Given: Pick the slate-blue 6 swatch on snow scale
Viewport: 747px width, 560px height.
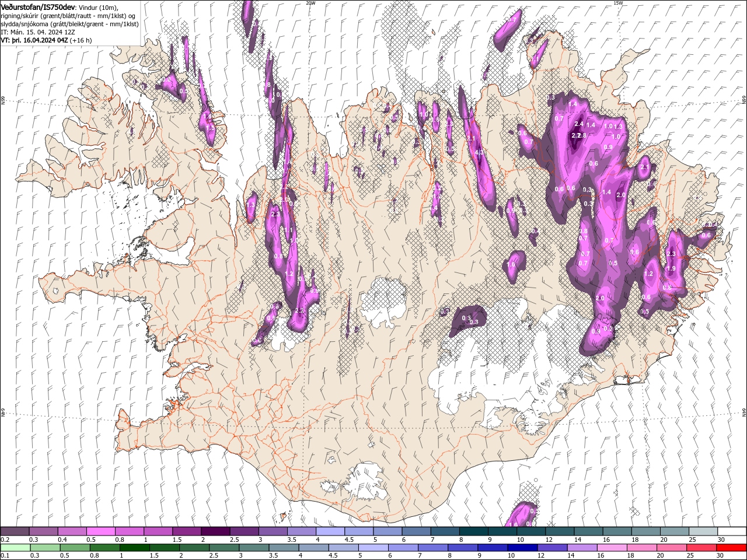Looking at the screenshot, I should click(417, 531).
